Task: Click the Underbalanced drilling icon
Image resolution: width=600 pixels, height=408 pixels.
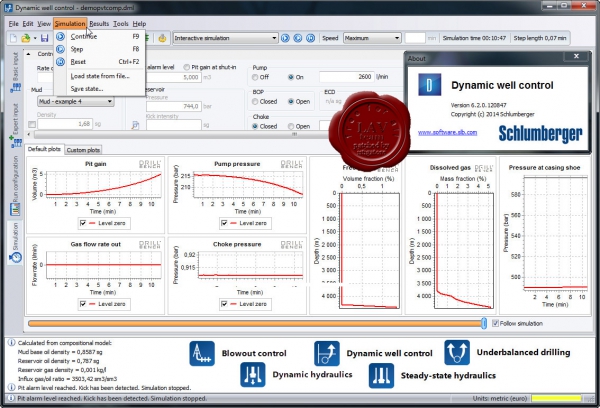Action: [x=457, y=353]
